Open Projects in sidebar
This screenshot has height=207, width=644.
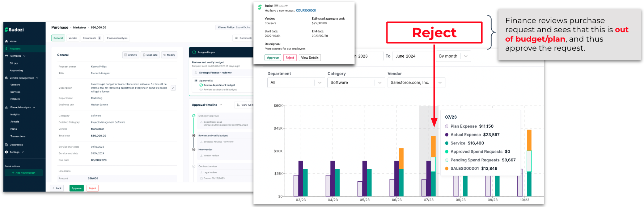coord(15,99)
